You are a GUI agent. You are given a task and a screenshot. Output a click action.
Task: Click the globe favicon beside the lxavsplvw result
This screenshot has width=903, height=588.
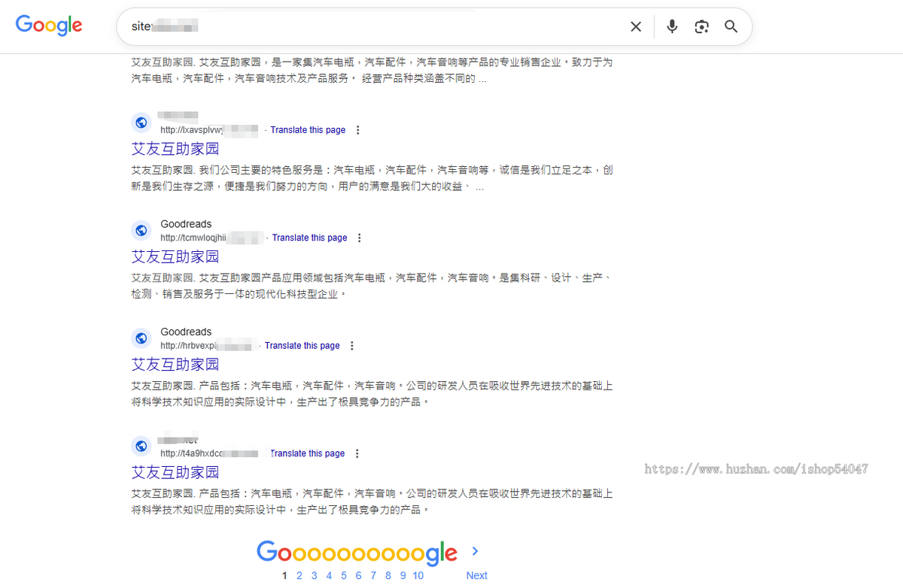[141, 123]
